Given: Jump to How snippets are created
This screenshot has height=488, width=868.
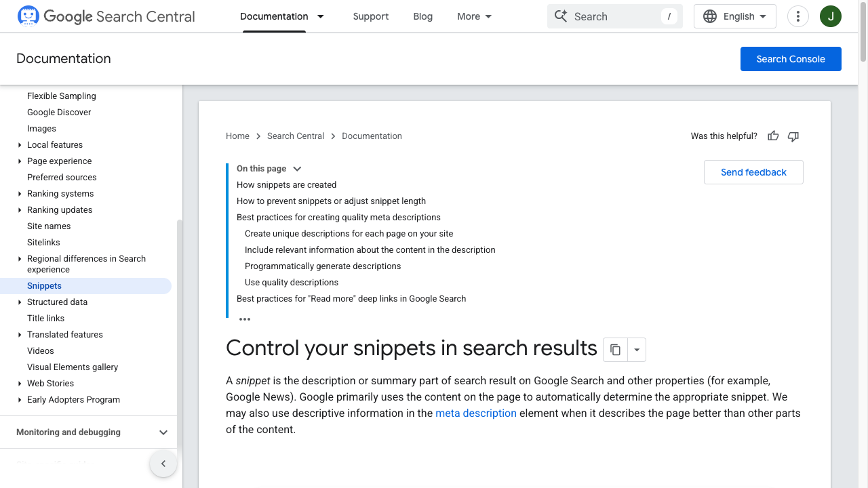Looking at the screenshot, I should click(x=286, y=185).
